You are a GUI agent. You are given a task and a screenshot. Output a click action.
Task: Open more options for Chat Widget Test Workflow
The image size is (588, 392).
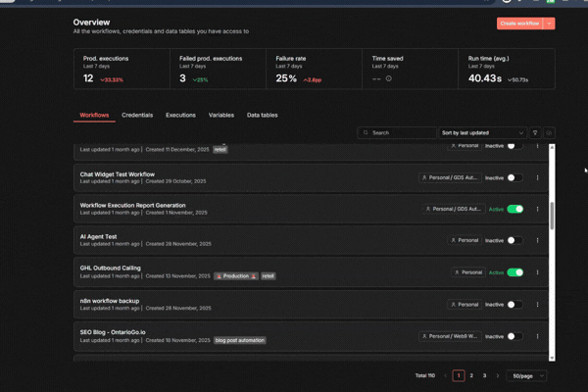[x=537, y=177]
